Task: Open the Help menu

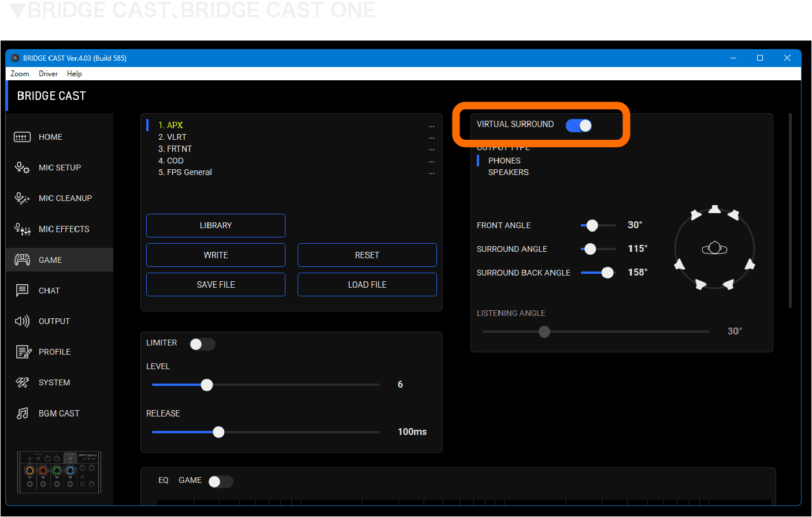Action: [74, 73]
